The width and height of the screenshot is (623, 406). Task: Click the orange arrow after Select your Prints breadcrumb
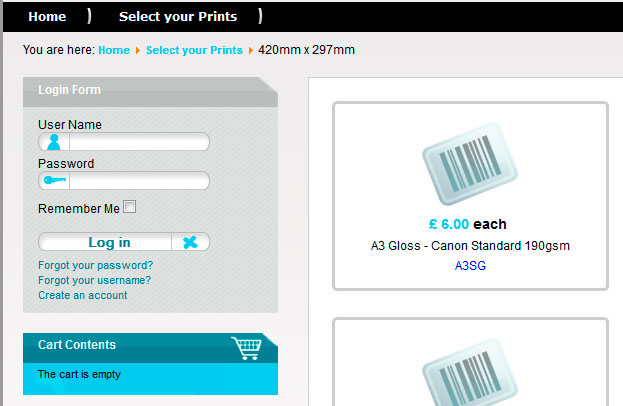point(250,50)
